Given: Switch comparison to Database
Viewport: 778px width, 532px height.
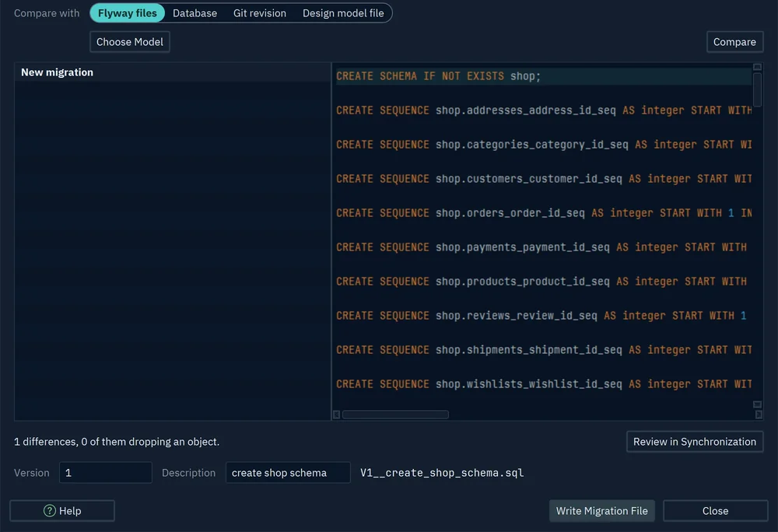Looking at the screenshot, I should tap(194, 13).
